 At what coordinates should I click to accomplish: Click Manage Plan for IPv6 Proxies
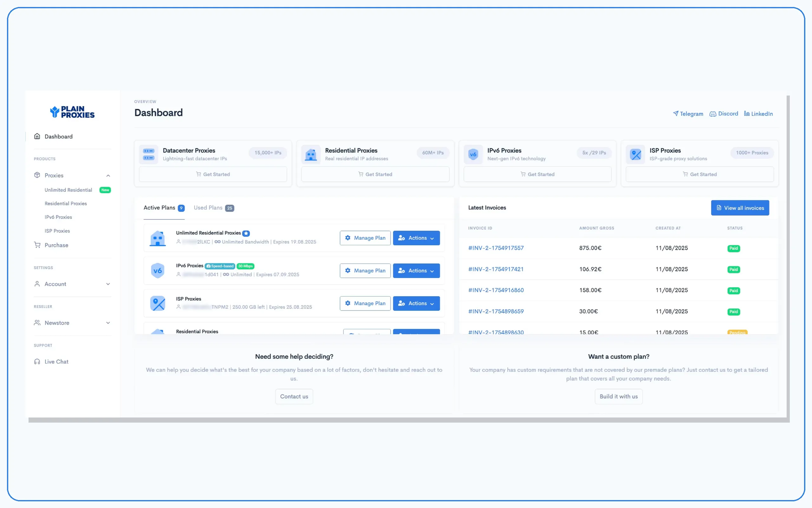click(365, 271)
